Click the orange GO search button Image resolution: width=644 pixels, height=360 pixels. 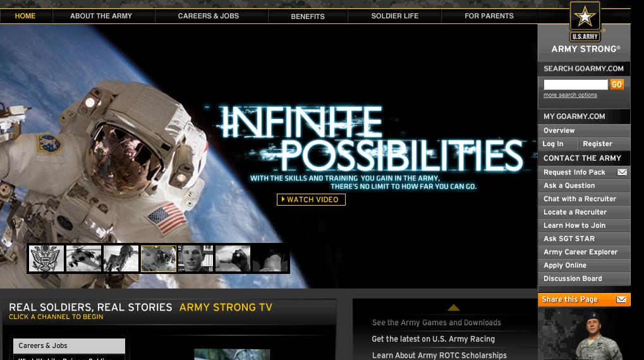coord(616,84)
